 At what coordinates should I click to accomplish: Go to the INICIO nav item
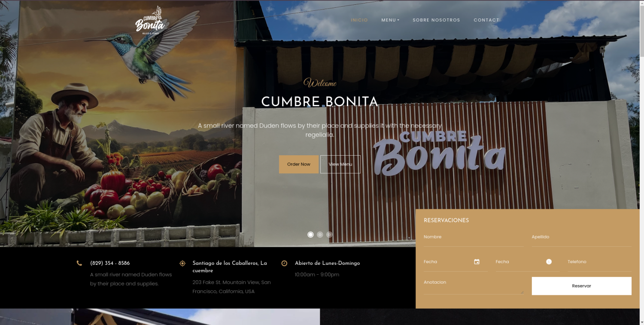[x=359, y=20]
